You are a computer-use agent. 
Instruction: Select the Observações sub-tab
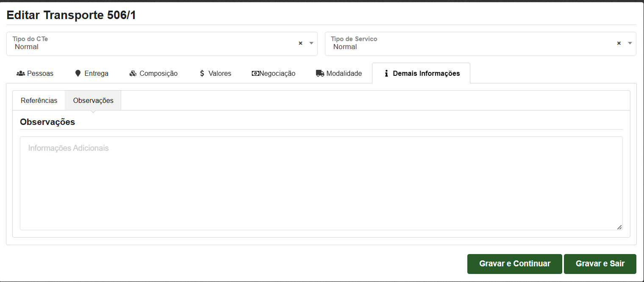click(93, 100)
